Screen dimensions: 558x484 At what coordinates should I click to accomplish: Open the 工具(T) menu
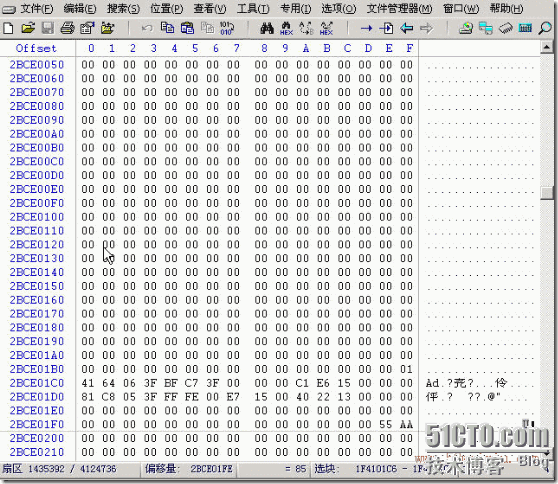coord(253,9)
